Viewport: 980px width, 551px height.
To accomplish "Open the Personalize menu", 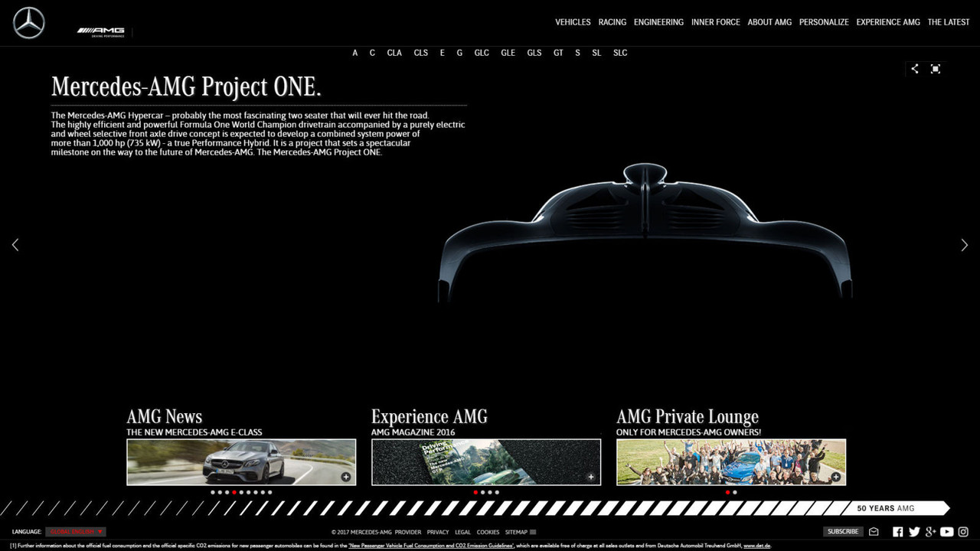I will point(824,22).
